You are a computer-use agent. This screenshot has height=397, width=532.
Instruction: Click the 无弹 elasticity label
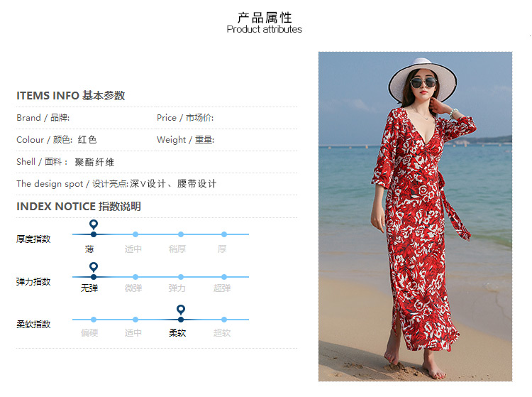89,288
